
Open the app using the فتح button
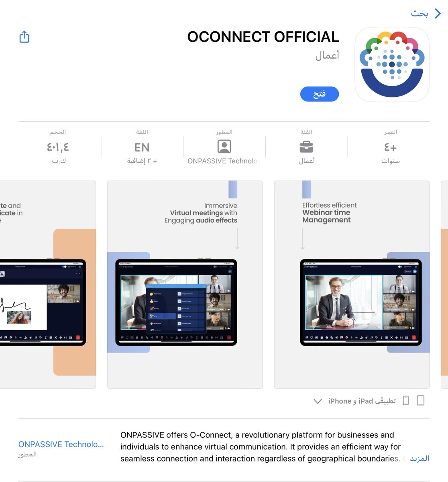(320, 94)
